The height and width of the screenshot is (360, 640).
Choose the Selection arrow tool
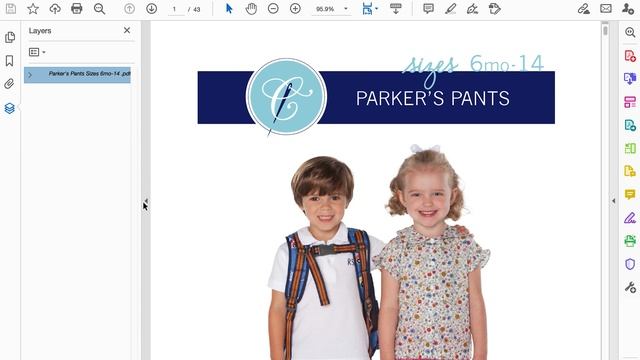[229, 9]
